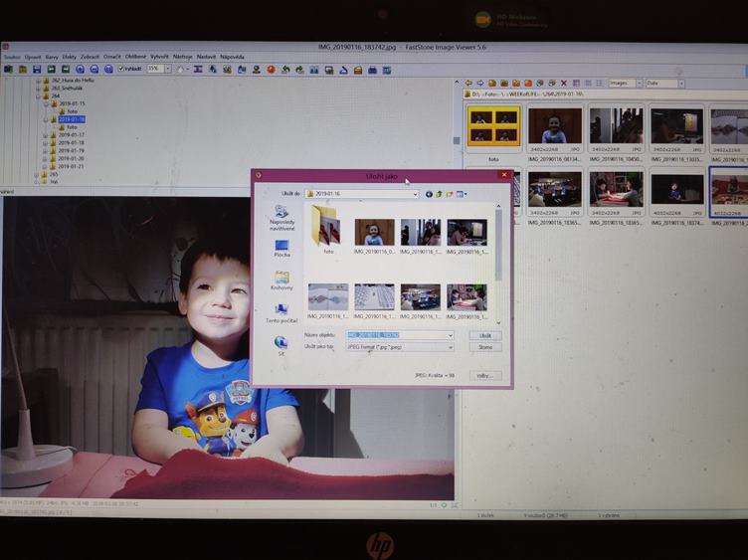Click the up-one-level folder icon in dialog
The image size is (748, 560).
coord(439,194)
